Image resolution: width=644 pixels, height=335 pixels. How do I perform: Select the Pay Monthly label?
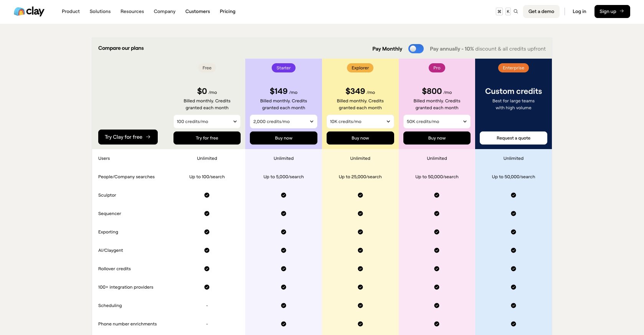point(387,49)
